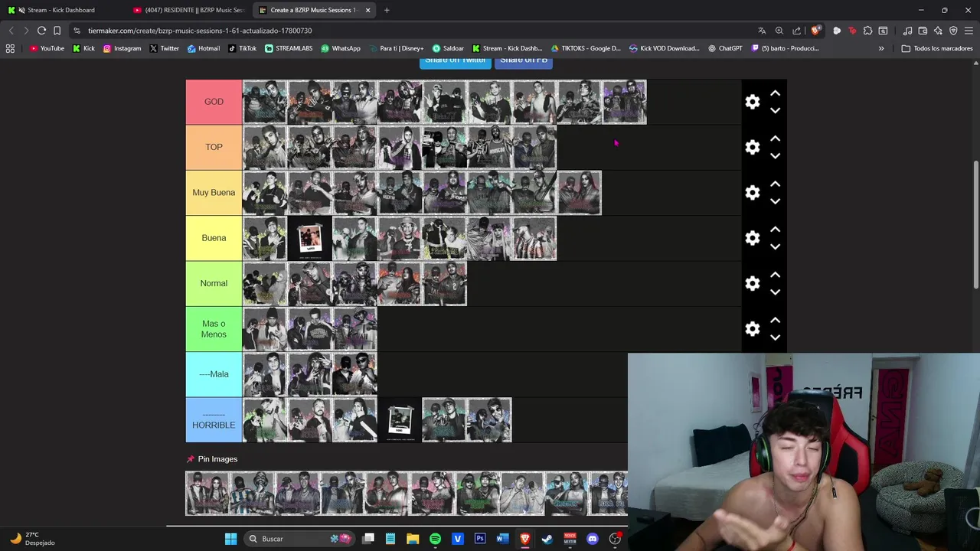This screenshot has width=980, height=551.
Task: Move GOD tier row down
Action: click(775, 110)
